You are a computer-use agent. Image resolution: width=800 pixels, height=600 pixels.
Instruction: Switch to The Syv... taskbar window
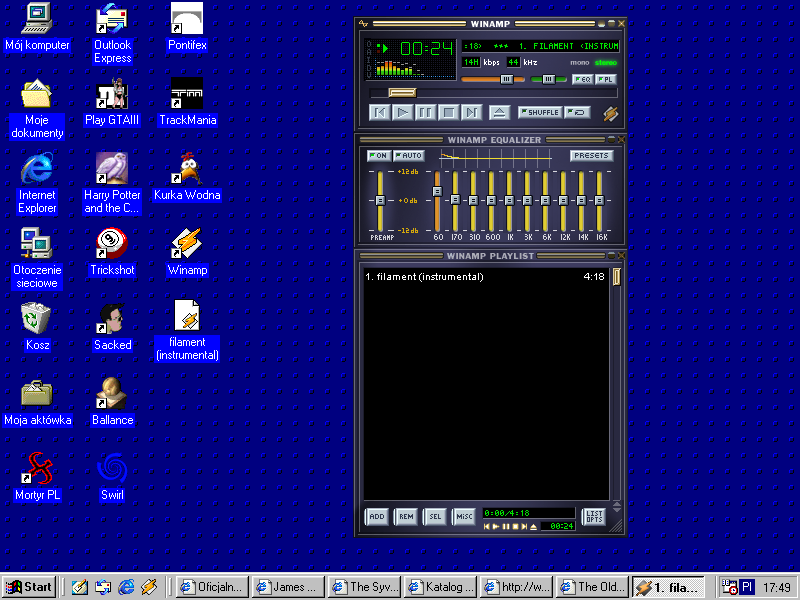pyautogui.click(x=364, y=587)
